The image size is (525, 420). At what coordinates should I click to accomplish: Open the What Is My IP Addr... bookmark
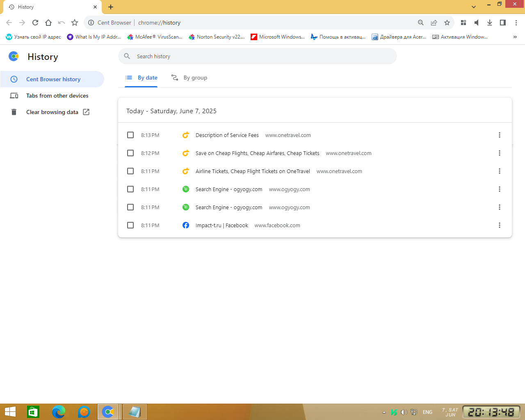94,37
